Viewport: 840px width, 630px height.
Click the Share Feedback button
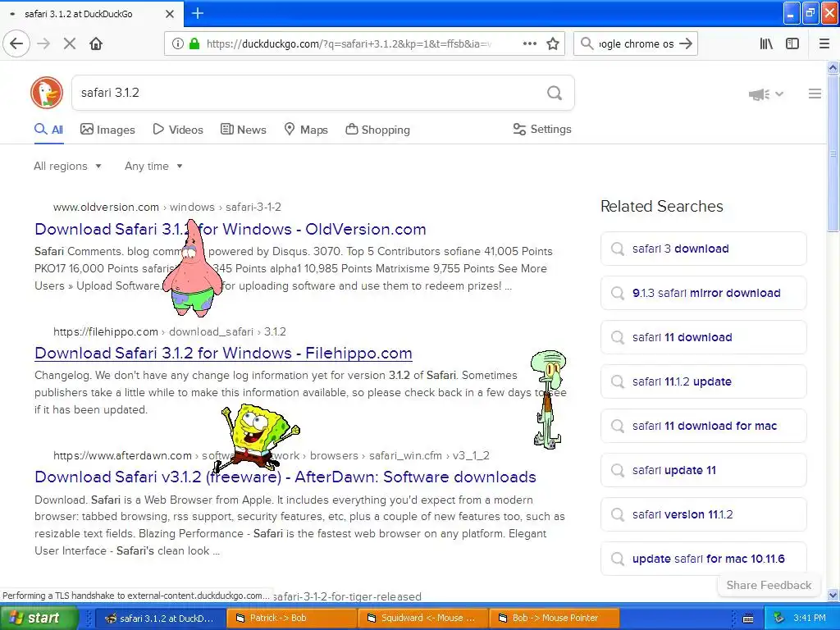coord(769,585)
